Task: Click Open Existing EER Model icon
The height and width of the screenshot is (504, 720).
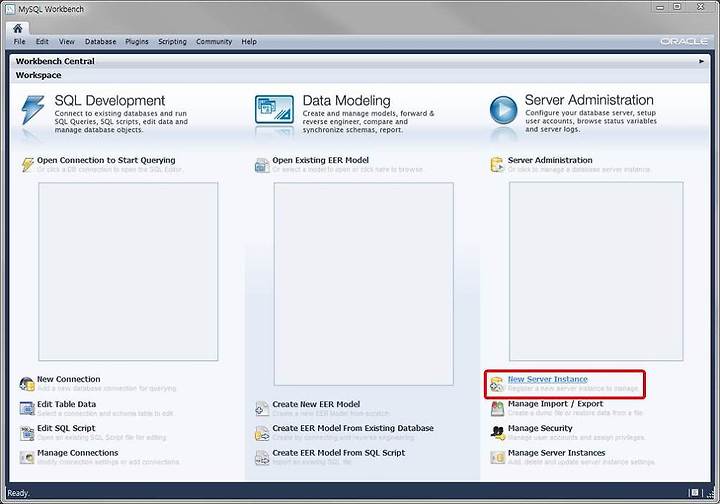Action: (x=262, y=165)
